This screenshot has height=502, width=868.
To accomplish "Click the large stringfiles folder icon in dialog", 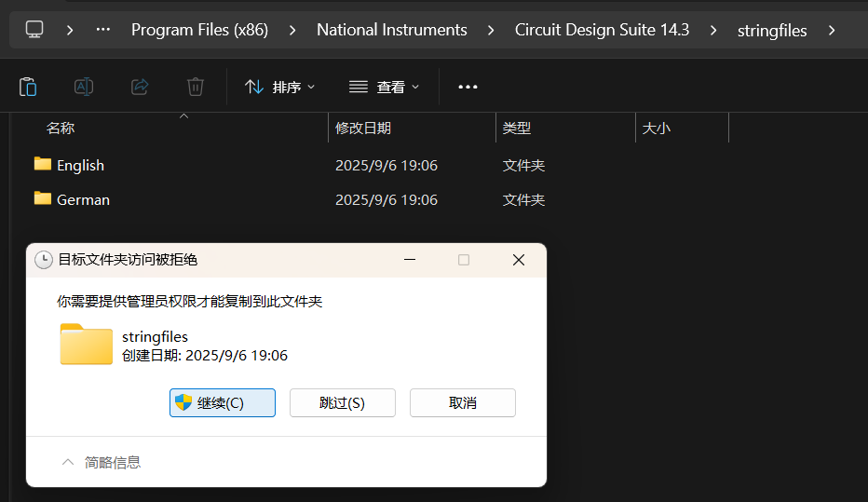I will (87, 345).
